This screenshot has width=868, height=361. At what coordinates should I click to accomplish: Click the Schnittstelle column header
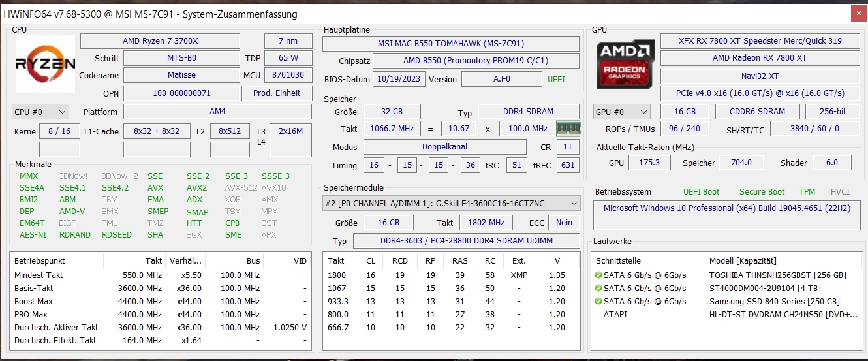pos(649,260)
